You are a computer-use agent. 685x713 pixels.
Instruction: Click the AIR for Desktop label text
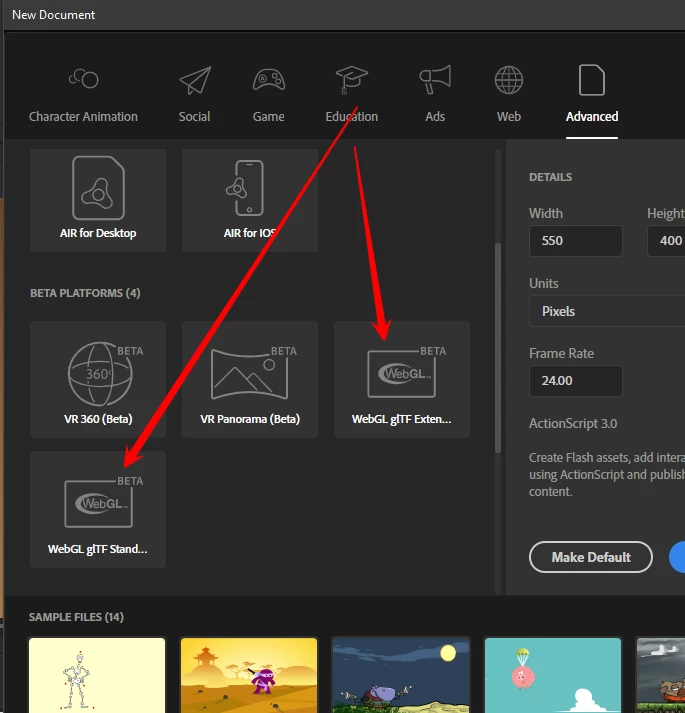click(x=98, y=233)
